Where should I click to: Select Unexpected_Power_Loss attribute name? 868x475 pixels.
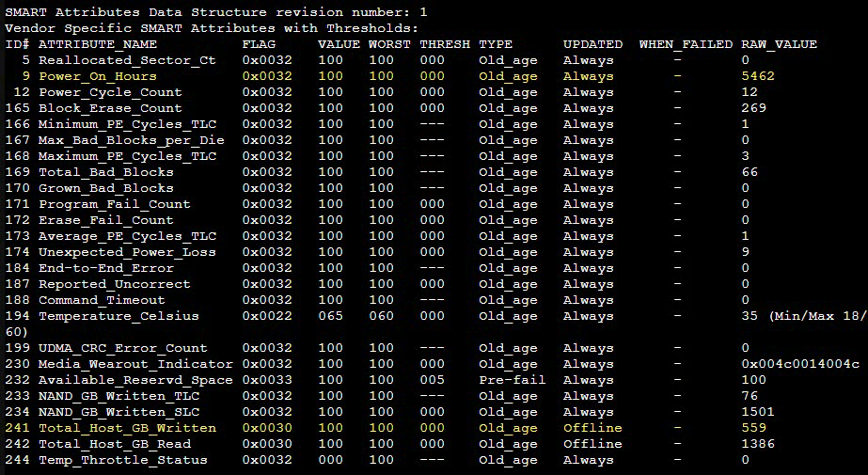[127, 253]
